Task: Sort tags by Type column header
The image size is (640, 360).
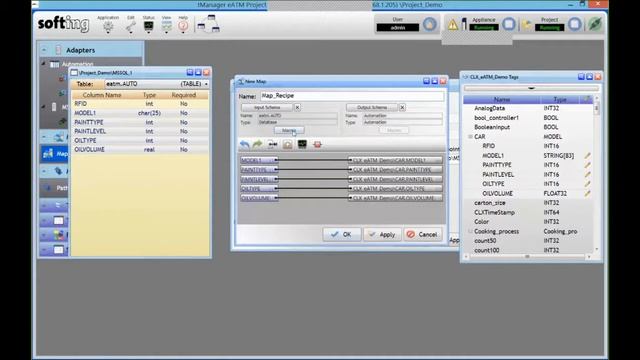Action: point(560,99)
